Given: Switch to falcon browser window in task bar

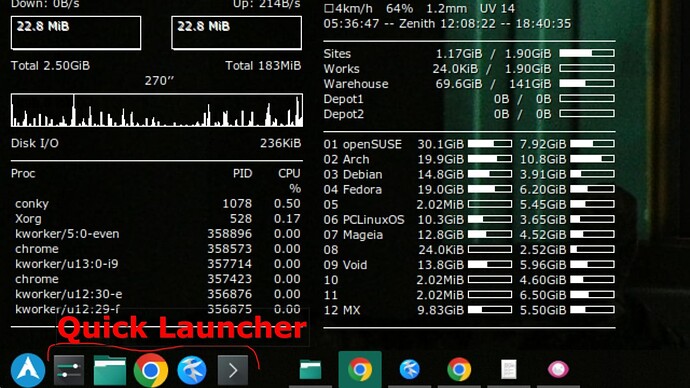Looking at the screenshot, I should tap(409, 370).
